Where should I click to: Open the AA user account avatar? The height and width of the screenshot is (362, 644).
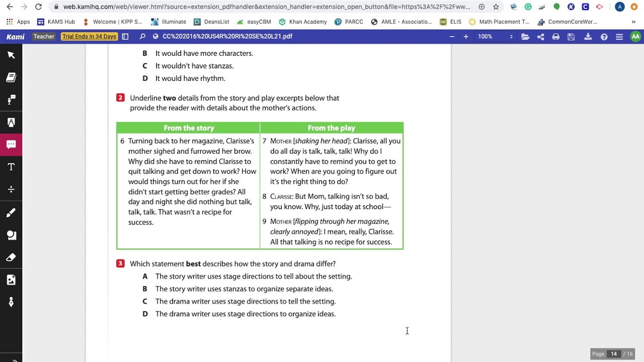[x=635, y=37]
